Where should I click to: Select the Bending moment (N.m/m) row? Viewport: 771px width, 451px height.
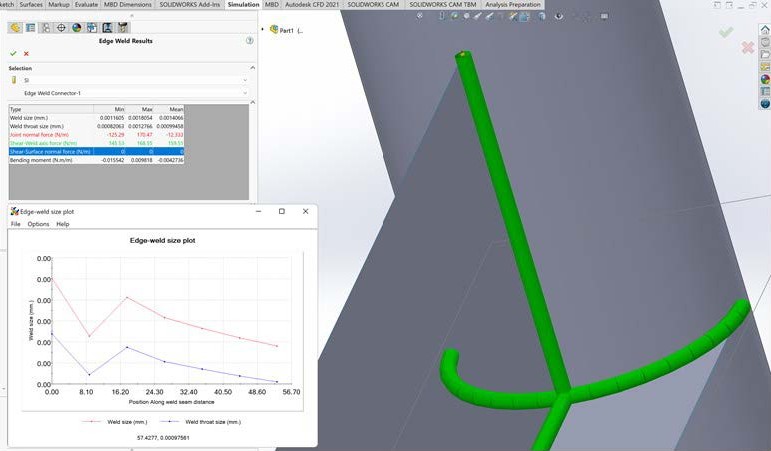coord(96,160)
